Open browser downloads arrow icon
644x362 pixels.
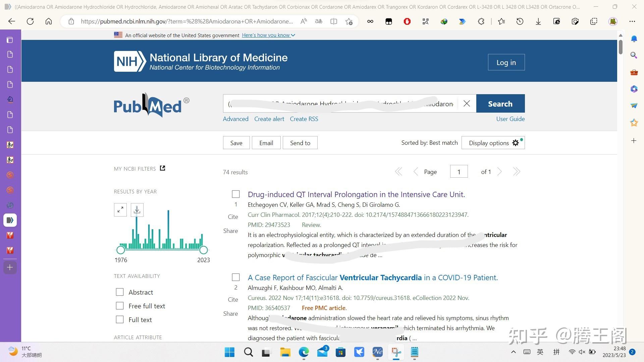coord(538,21)
